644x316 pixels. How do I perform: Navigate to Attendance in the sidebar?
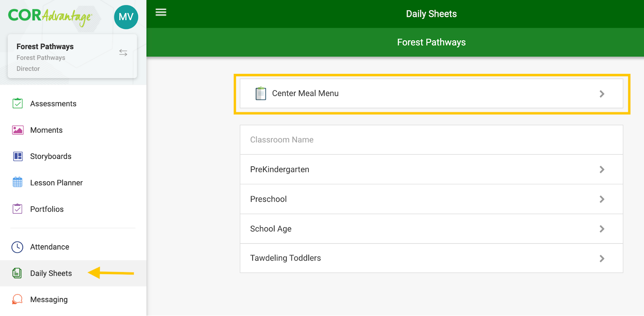pos(73,247)
